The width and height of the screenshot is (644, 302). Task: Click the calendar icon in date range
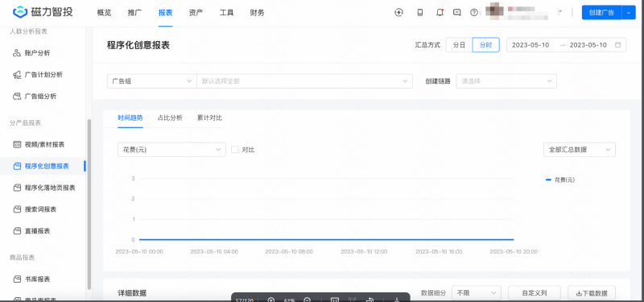point(617,45)
